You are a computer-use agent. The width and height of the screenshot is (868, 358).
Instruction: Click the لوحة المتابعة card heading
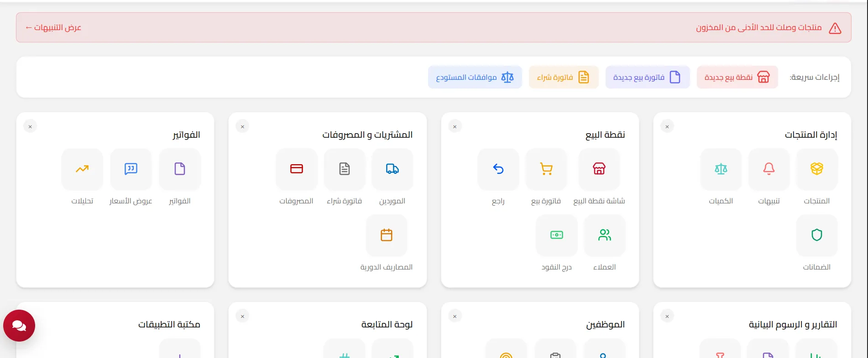click(x=387, y=325)
